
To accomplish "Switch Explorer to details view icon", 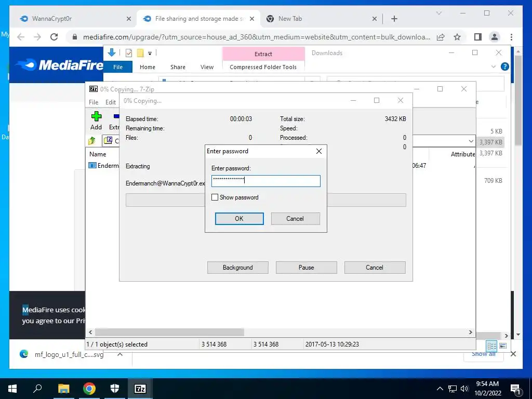I will pyautogui.click(x=491, y=345).
